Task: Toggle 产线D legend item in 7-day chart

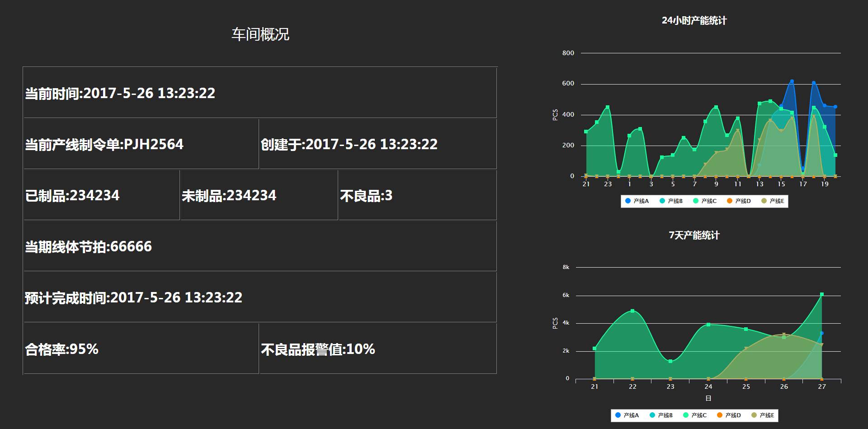Action: (x=729, y=415)
